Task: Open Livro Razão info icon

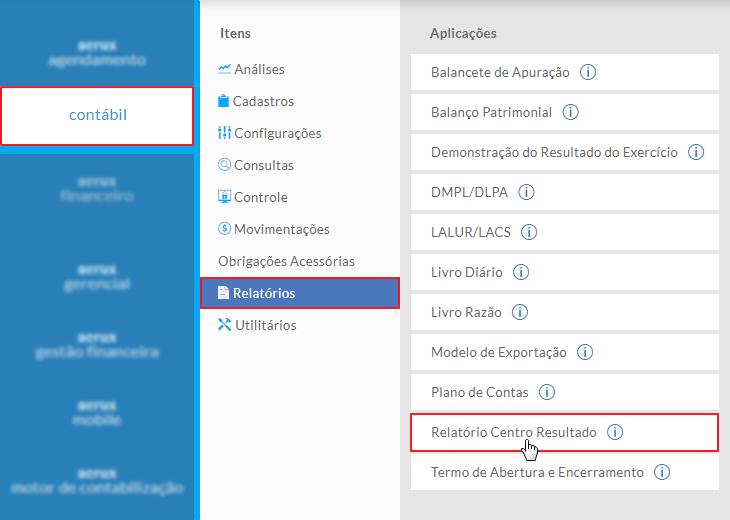Action: [520, 312]
